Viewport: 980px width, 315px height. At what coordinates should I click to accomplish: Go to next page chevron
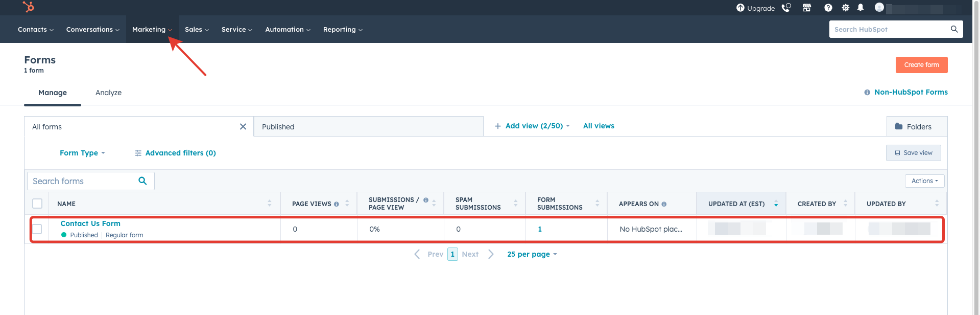[491, 254]
